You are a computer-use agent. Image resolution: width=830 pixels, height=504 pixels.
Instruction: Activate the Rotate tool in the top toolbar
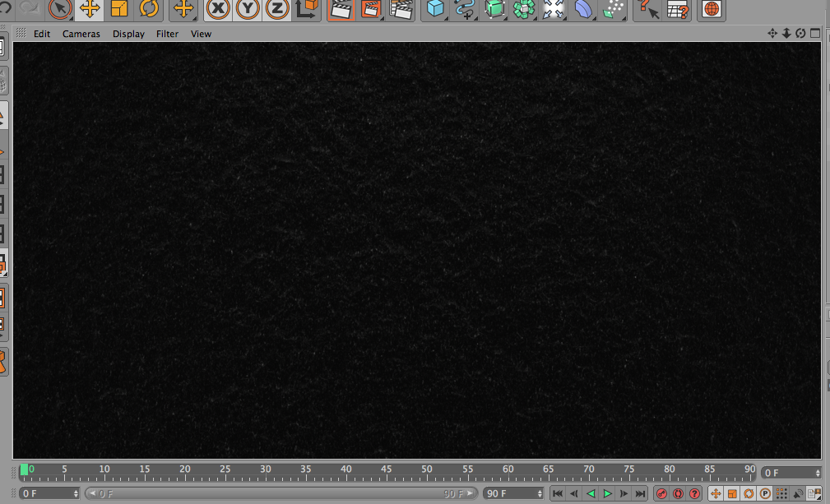[x=149, y=8]
